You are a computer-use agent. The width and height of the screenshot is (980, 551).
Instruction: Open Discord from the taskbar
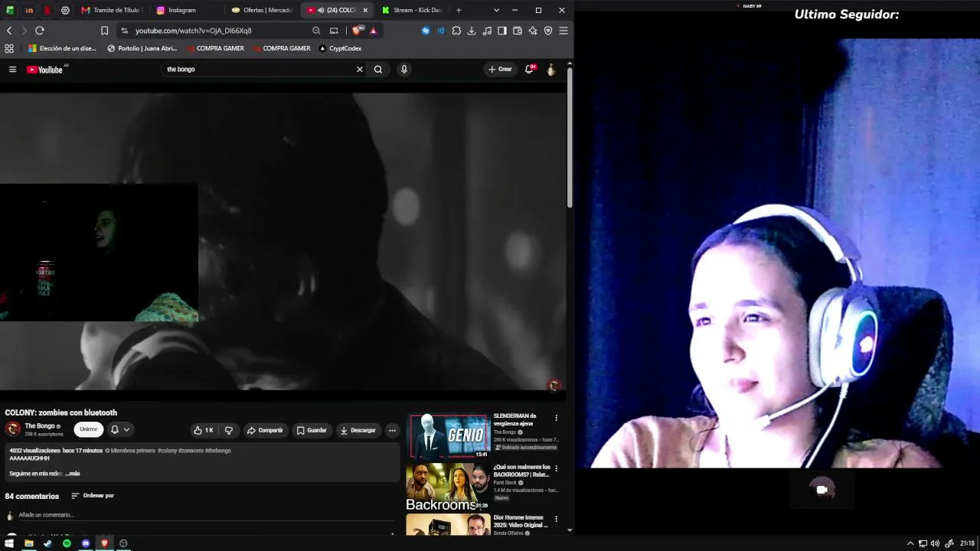pyautogui.click(x=86, y=543)
